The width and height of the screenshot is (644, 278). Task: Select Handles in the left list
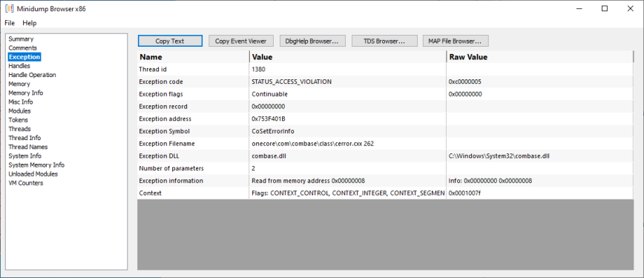[x=19, y=66]
